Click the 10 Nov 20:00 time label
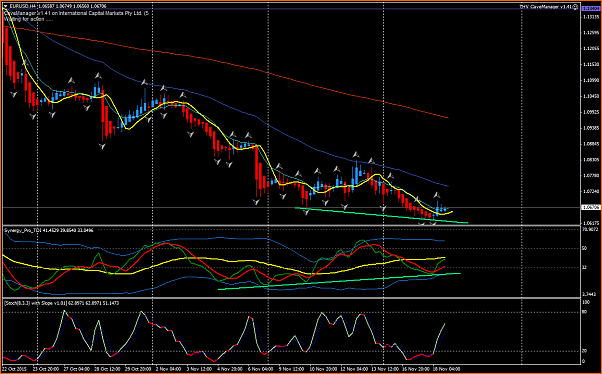 323,369
